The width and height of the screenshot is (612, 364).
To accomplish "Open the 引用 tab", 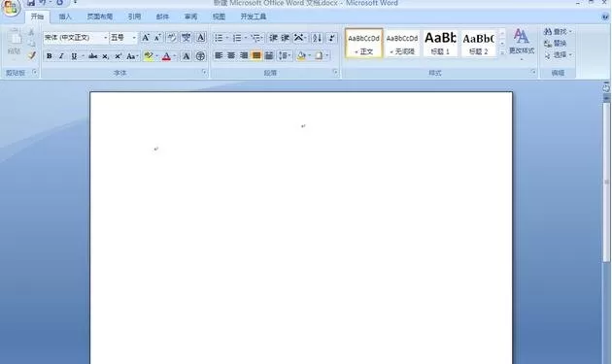I will click(134, 17).
